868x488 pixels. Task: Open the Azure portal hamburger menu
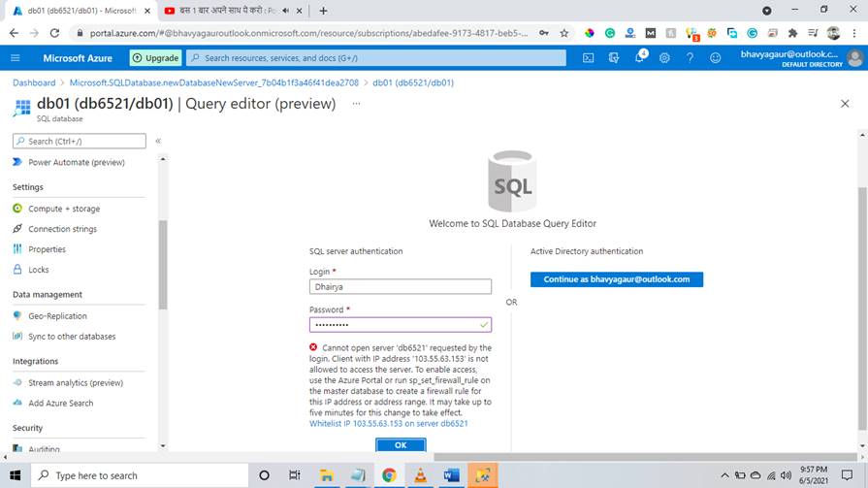15,57
